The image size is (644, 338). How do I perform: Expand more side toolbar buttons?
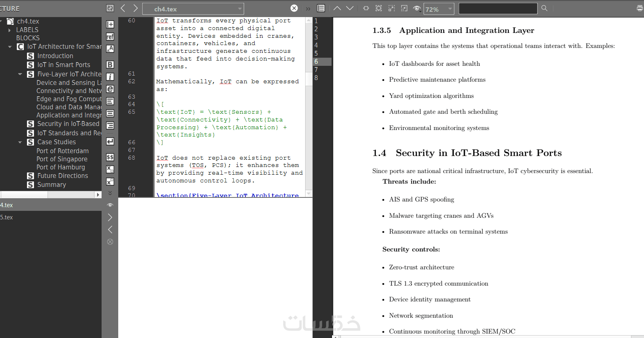pyautogui.click(x=110, y=193)
